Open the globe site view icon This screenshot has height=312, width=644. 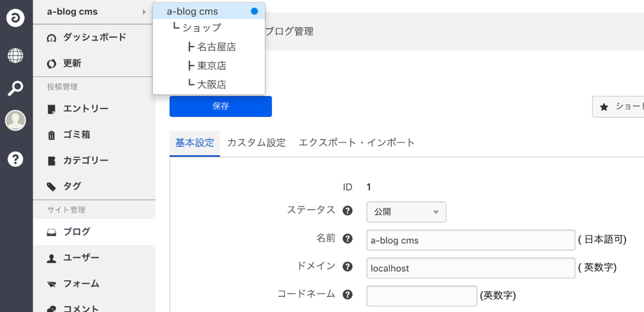[16, 55]
